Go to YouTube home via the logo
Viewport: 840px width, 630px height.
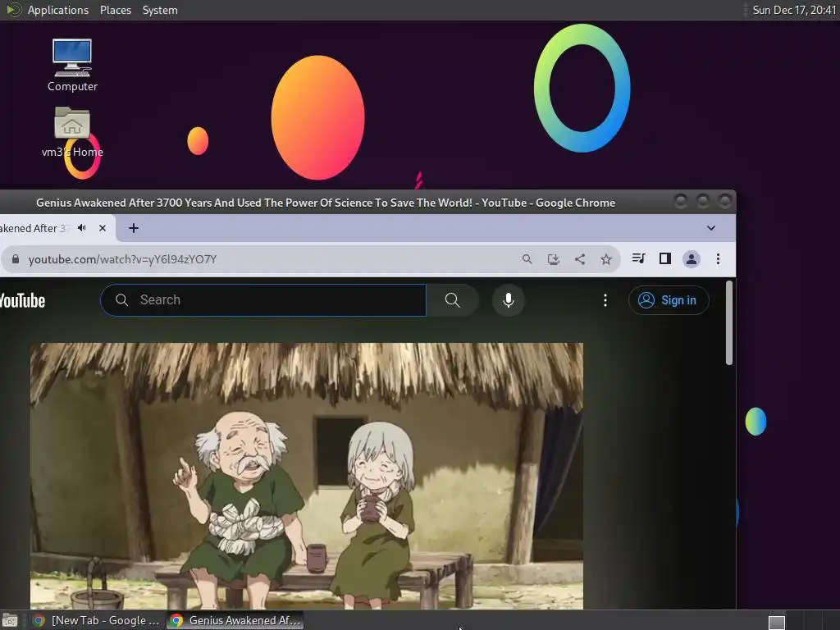[22, 300]
